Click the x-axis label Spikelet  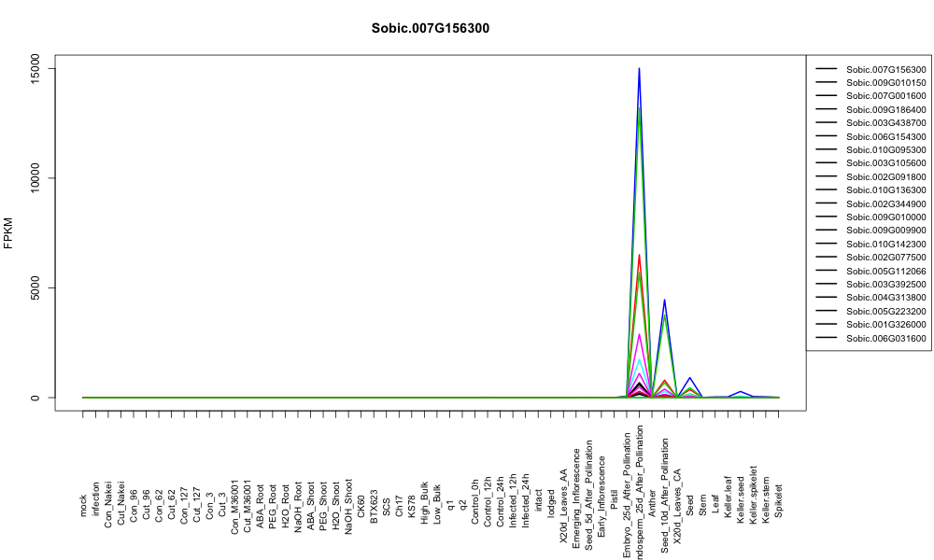[779, 500]
